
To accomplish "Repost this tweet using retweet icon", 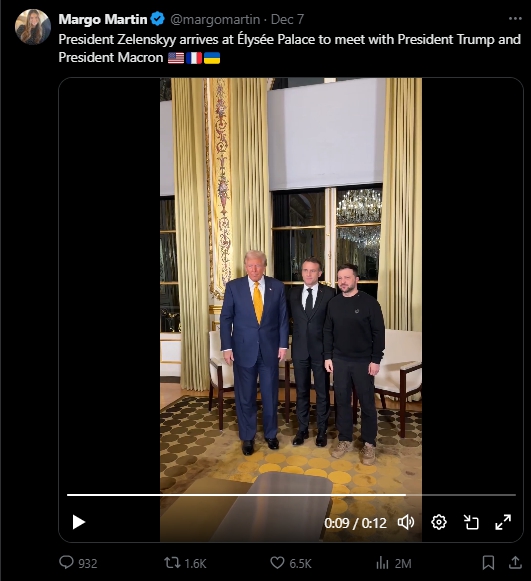I will pos(172,563).
